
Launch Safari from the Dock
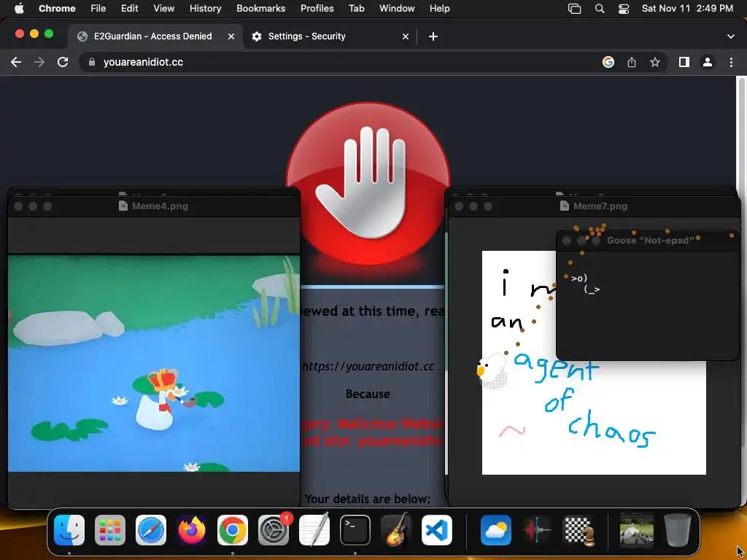(x=151, y=530)
